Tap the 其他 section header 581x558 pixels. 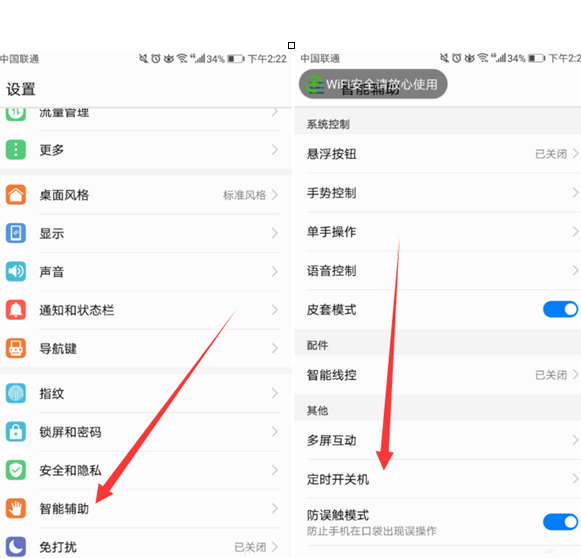coord(317,411)
